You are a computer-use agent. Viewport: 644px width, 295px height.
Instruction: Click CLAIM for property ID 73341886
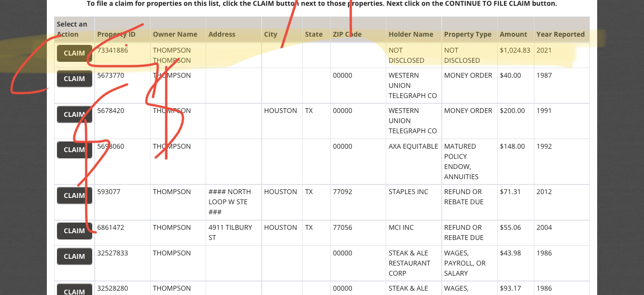coord(74,53)
